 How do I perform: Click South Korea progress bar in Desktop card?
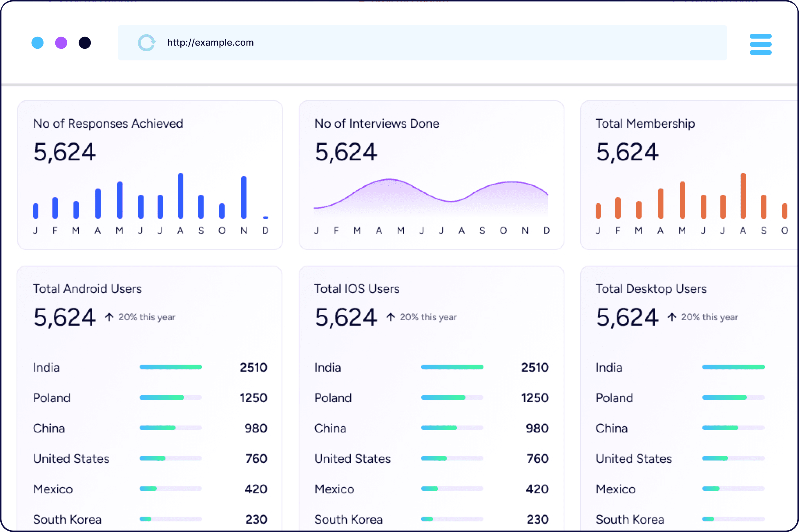[x=733, y=519]
